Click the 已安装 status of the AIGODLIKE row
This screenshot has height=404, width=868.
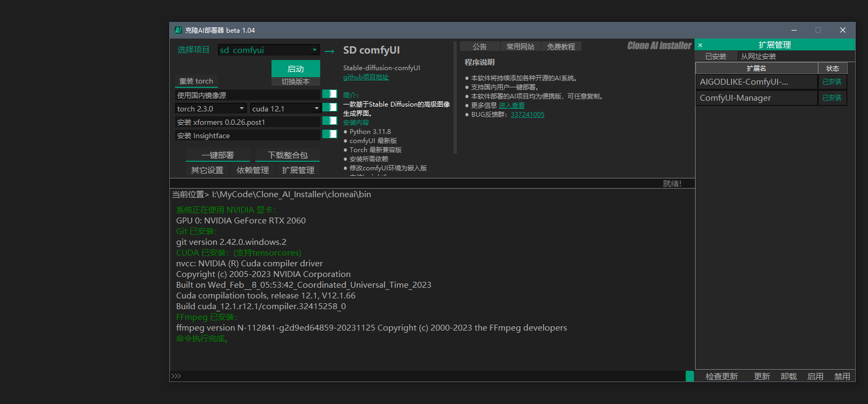(832, 81)
